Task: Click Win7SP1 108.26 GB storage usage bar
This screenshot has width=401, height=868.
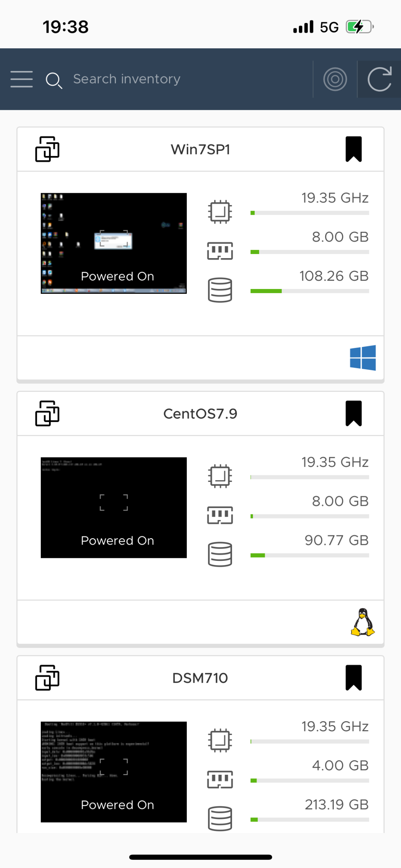Action: [x=309, y=291]
